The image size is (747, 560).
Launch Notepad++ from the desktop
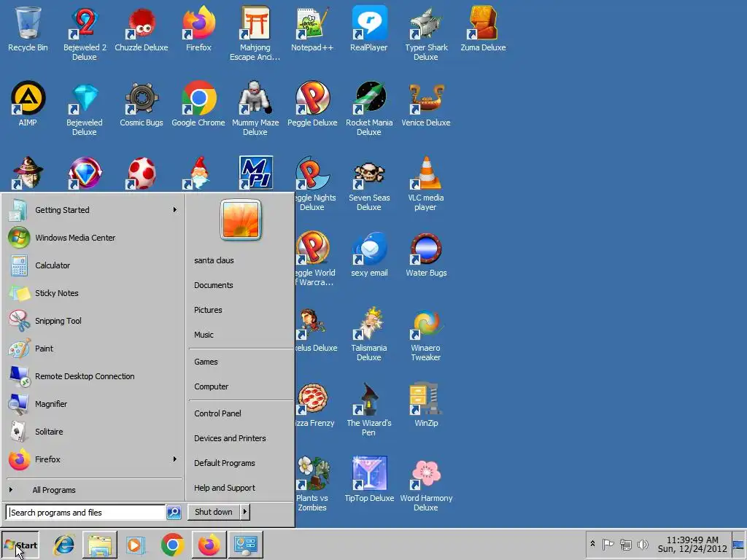click(312, 28)
